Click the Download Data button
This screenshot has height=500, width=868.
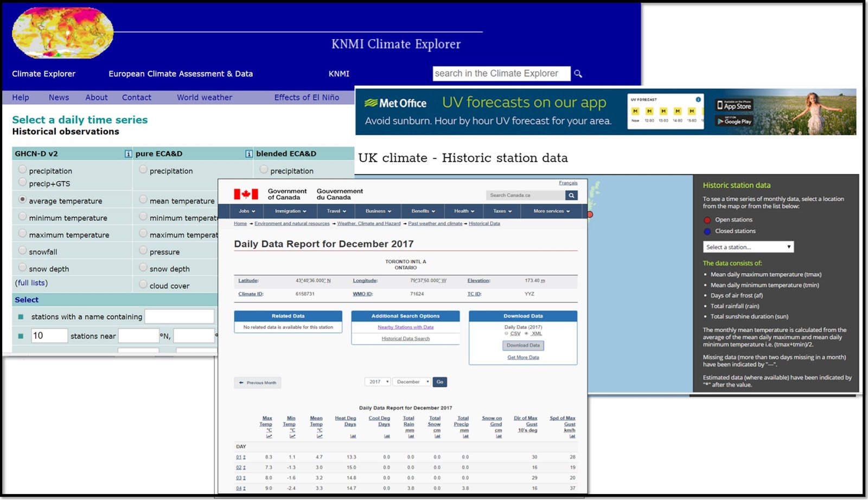point(524,346)
